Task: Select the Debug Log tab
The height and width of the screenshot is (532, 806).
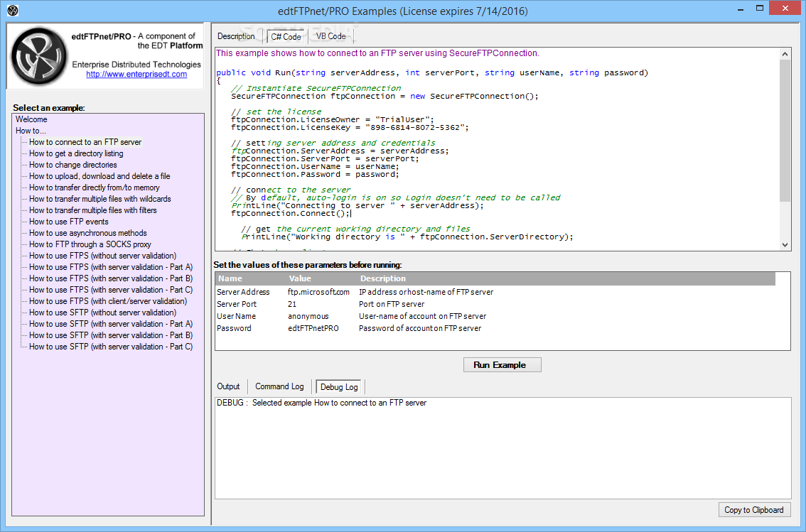Action: [339, 386]
